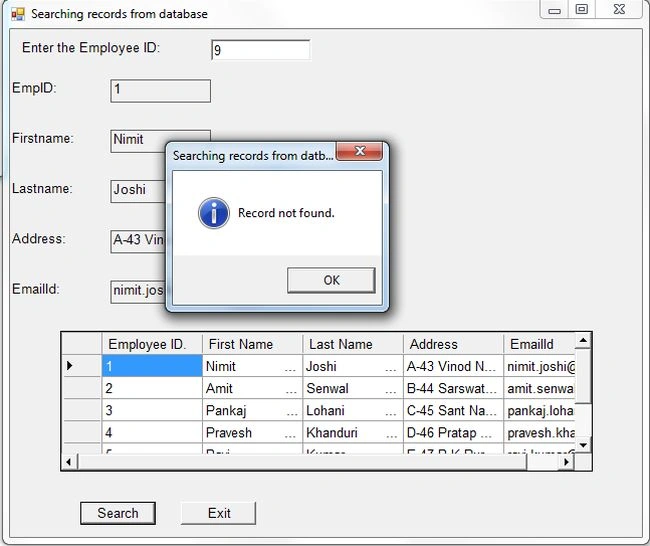Click the row header of Amit row

tap(82, 388)
